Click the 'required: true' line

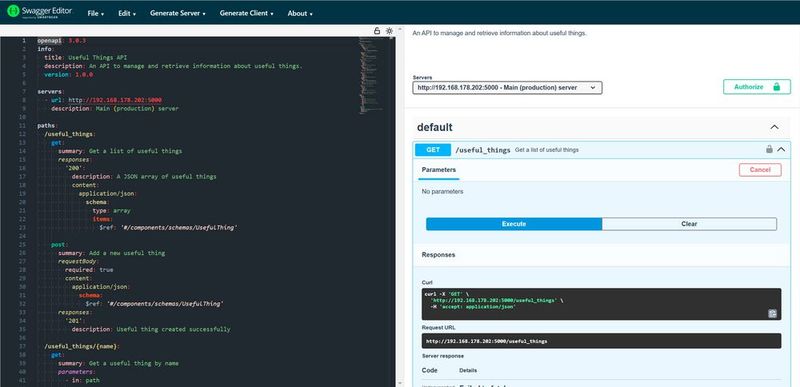point(89,270)
